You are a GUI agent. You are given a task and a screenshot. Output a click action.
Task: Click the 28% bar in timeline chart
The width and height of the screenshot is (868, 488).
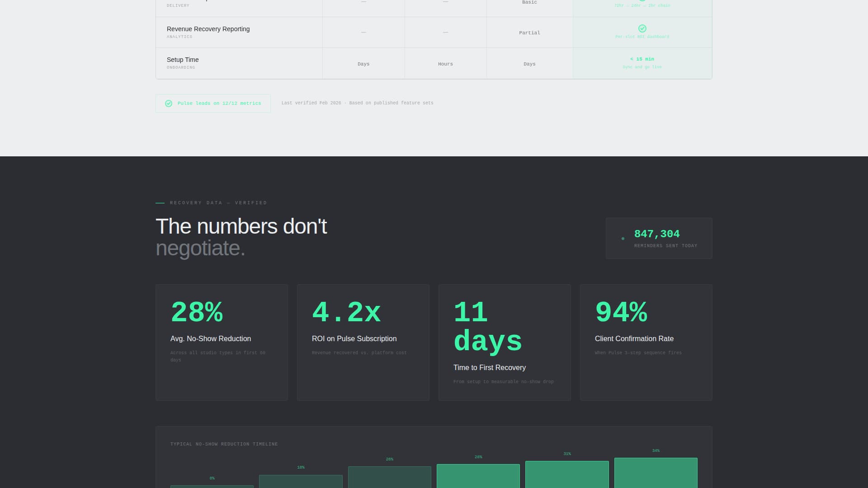click(478, 476)
